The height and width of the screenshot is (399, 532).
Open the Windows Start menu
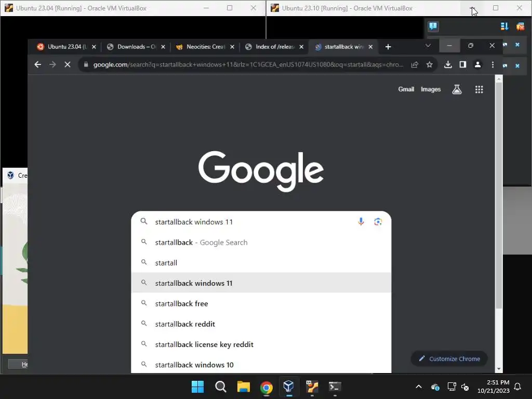[x=197, y=387]
